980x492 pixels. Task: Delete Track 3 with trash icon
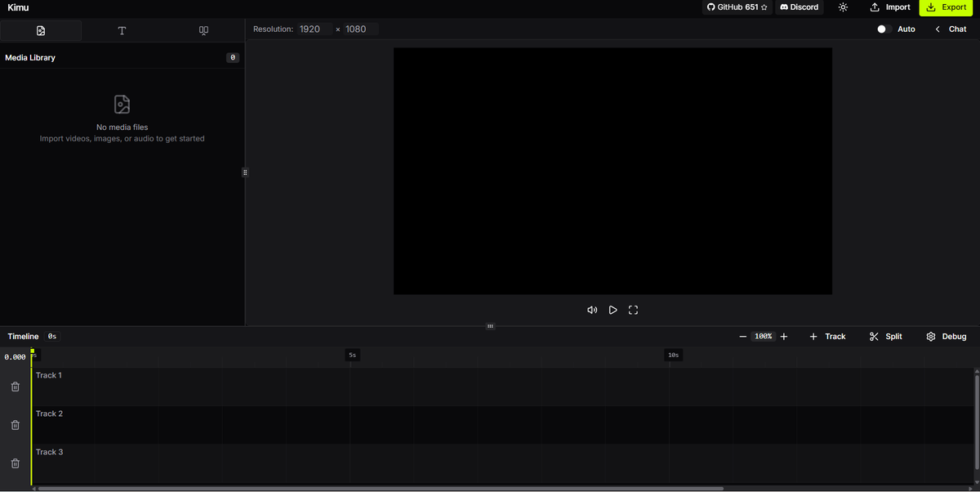[15, 463]
